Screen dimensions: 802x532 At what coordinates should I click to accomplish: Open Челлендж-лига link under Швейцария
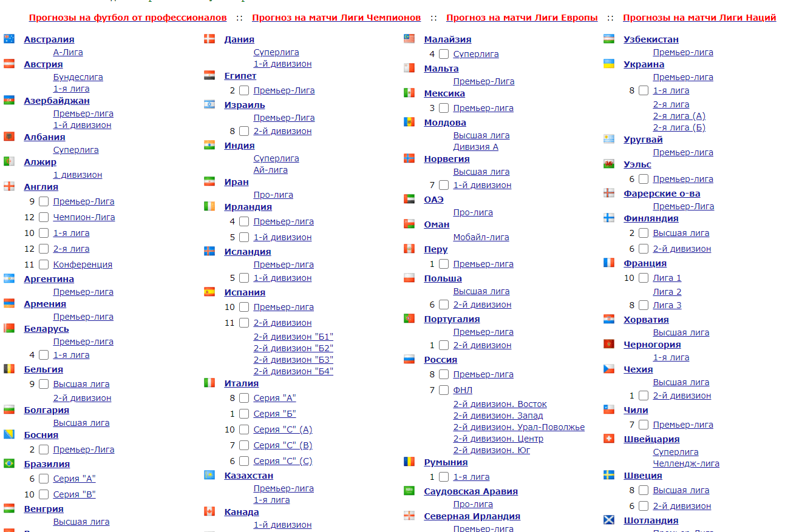coord(686,463)
